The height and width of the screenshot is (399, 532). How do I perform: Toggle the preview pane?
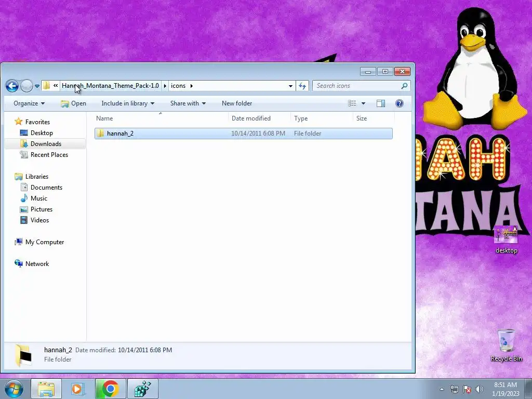pos(381,103)
